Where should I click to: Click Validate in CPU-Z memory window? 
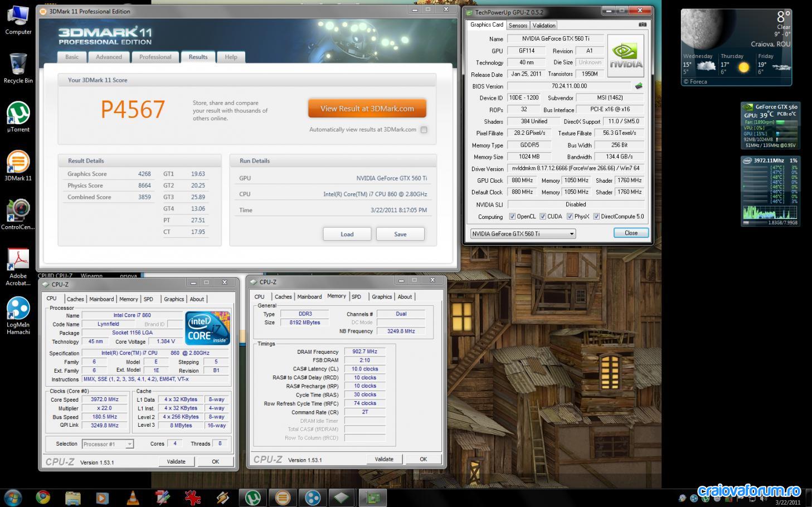click(384, 459)
